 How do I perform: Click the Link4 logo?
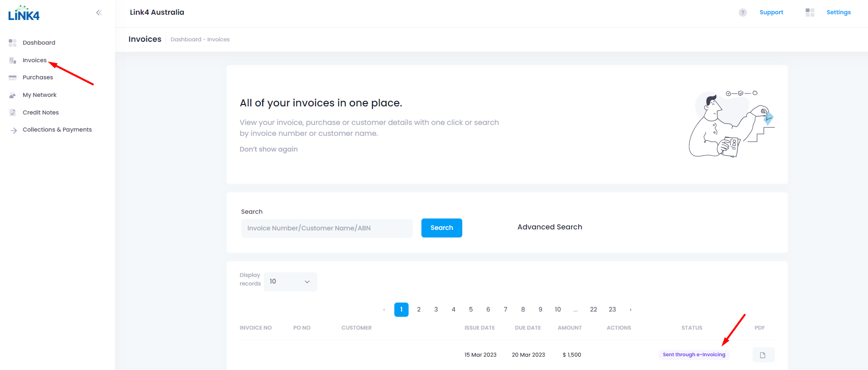(24, 13)
